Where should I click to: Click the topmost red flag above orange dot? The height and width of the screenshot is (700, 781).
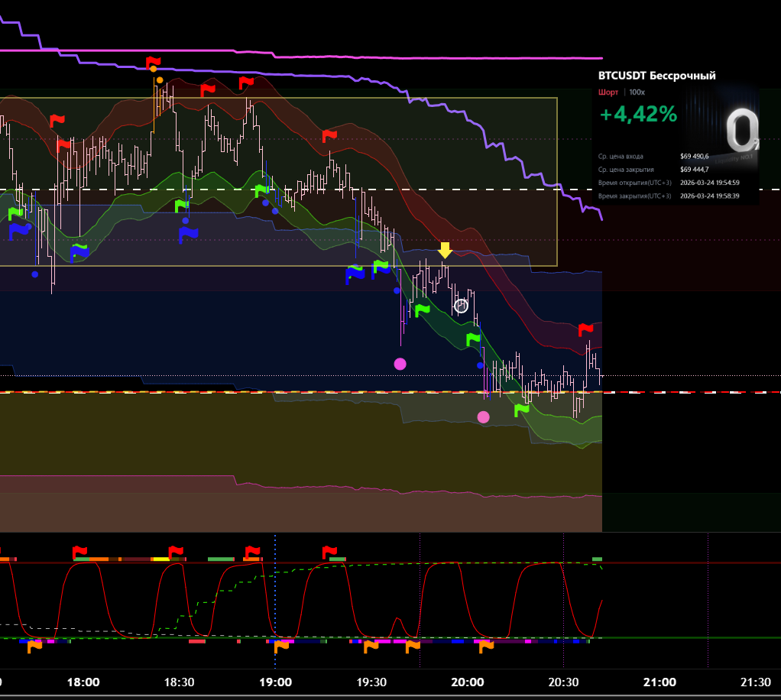pos(154,63)
